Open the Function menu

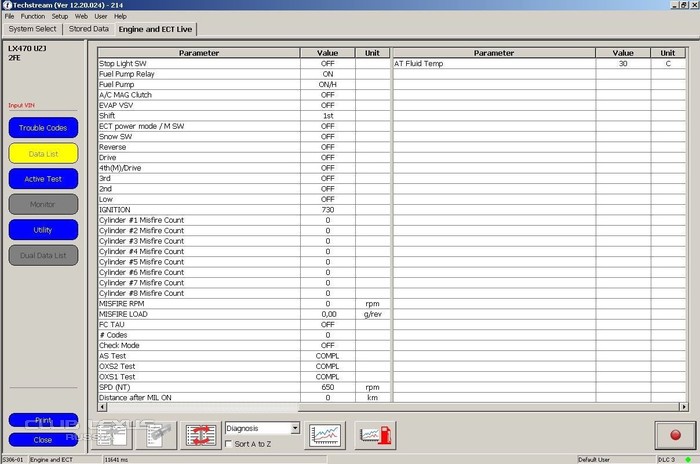[32, 17]
